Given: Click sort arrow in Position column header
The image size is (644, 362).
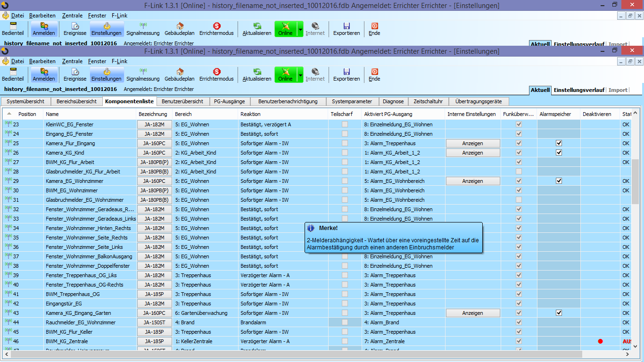Looking at the screenshot, I should (x=9, y=114).
